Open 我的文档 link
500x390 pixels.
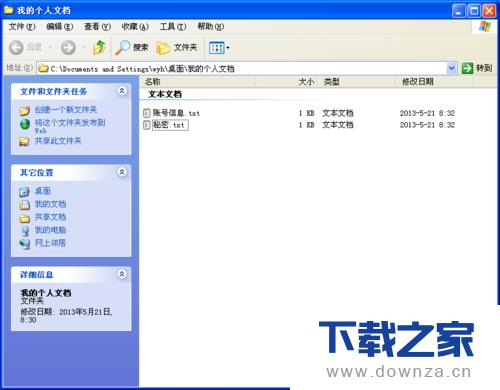50,204
